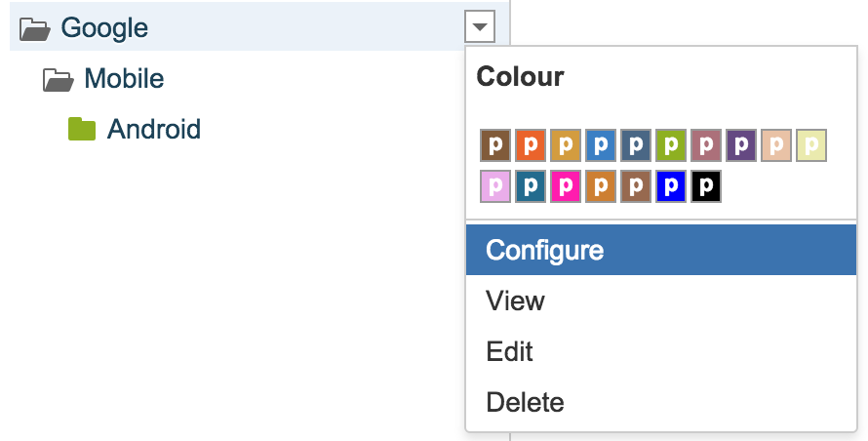Select the pale yellow colour icon
This screenshot has height=441, width=868.
tap(811, 145)
